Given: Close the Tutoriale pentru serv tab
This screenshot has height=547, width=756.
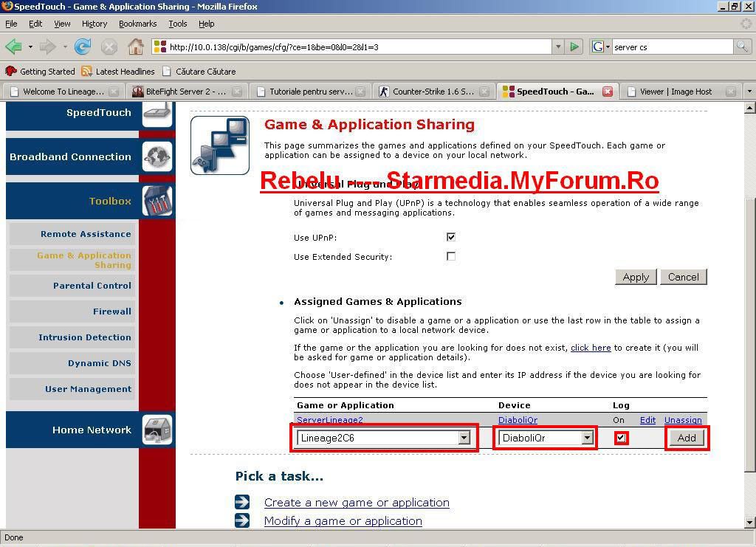Looking at the screenshot, I should point(360,92).
